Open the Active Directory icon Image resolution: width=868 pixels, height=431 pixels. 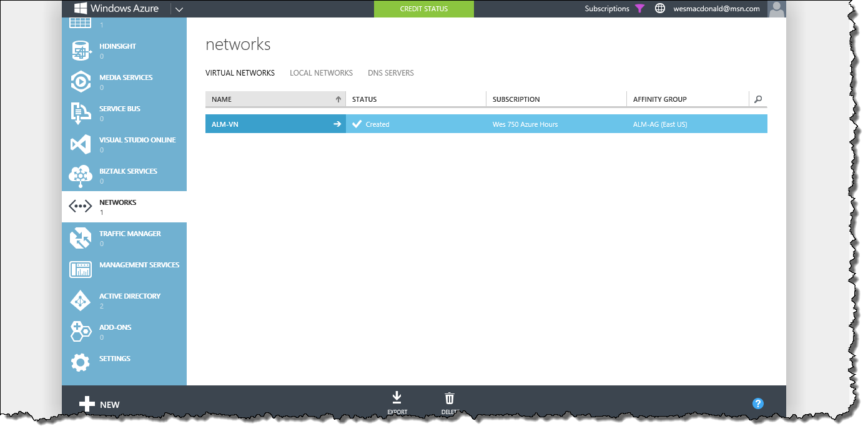[x=81, y=301]
